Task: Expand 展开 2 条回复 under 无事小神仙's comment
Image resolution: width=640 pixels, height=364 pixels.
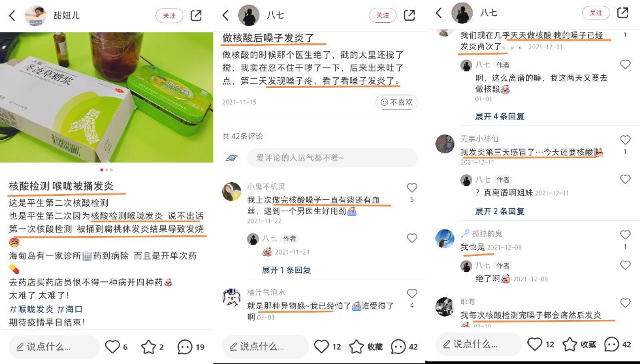Action: click(x=499, y=211)
